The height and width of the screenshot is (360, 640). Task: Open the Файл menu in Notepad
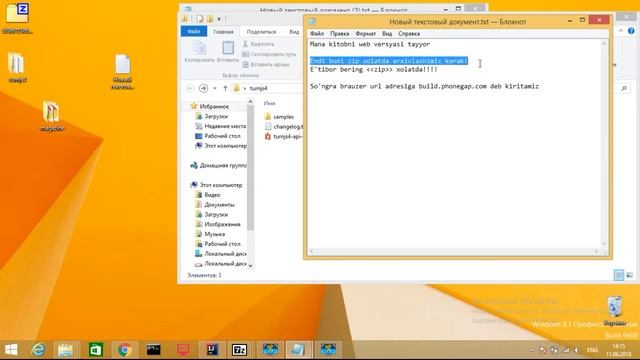coord(317,33)
